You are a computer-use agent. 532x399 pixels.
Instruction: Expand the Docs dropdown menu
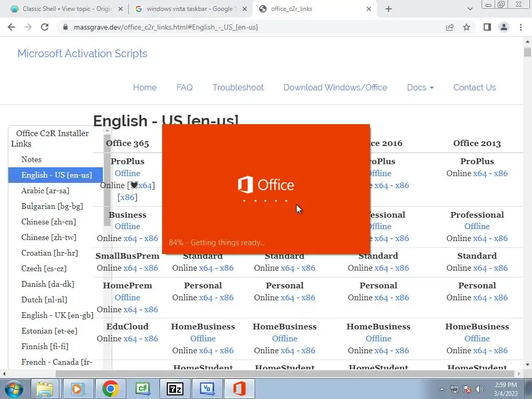coord(420,87)
